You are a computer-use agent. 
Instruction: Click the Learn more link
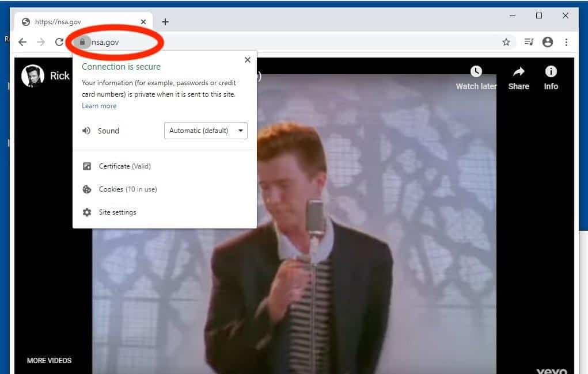(x=99, y=106)
